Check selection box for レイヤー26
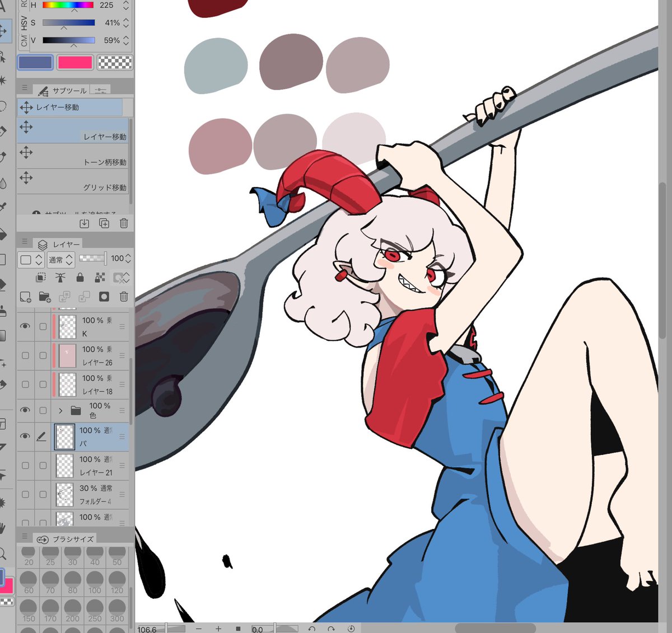672x633 pixels. [43, 355]
